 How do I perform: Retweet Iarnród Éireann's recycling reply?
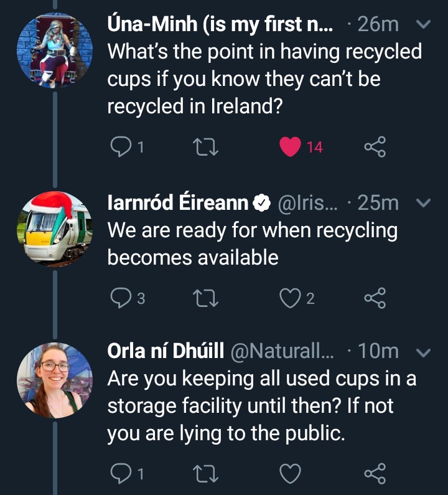click(x=204, y=298)
